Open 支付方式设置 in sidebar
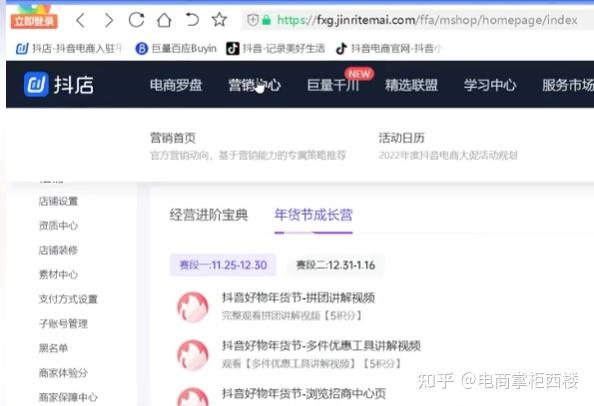594x406 pixels. [68, 299]
